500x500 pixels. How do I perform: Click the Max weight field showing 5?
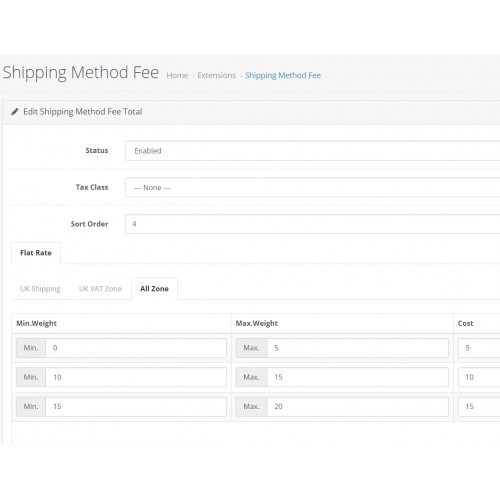point(358,348)
